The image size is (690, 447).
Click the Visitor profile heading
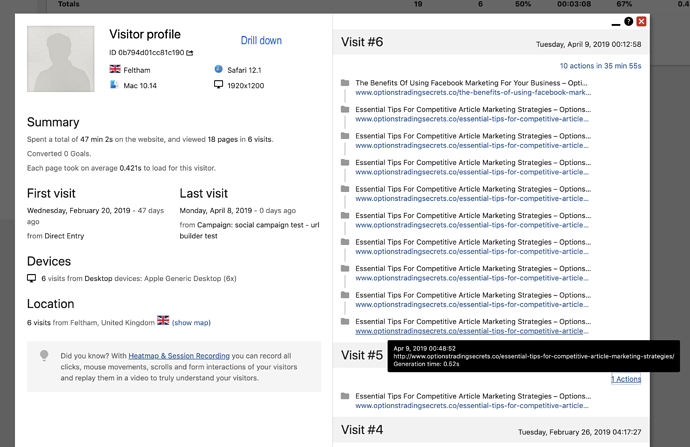tap(145, 34)
